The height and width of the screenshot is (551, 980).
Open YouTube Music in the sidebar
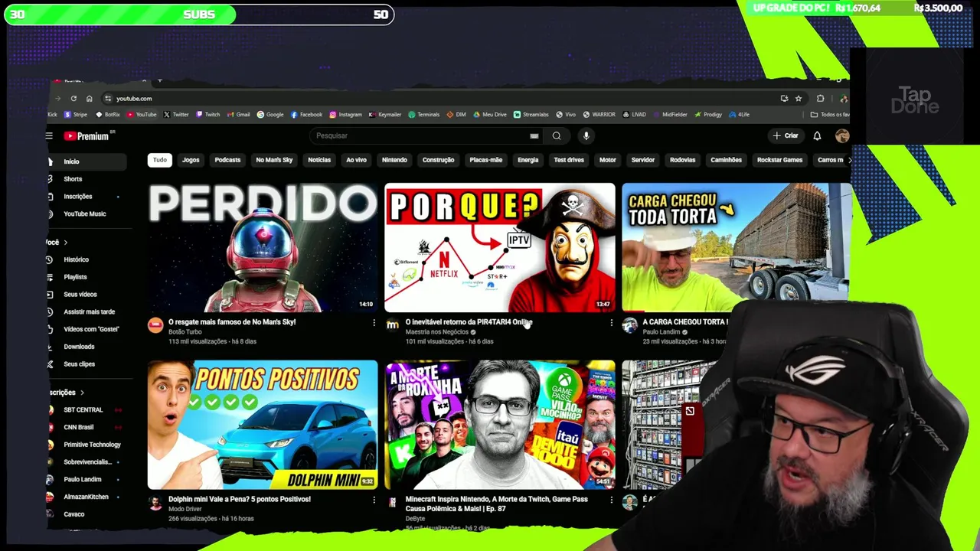coord(86,214)
